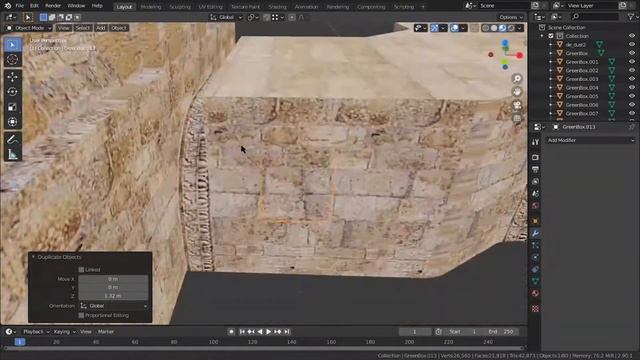Activate the 3D Cursor tool
Viewport: 640px width, 360px height.
click(x=13, y=60)
